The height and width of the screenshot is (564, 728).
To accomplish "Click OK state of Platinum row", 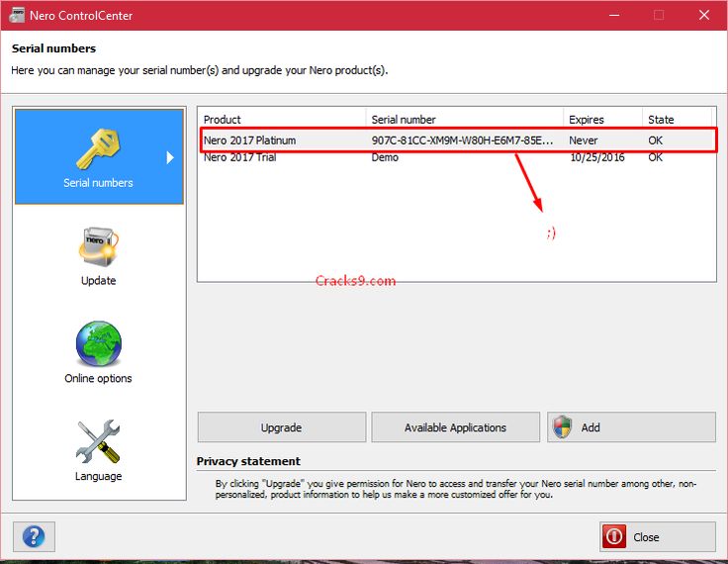I will point(656,141).
